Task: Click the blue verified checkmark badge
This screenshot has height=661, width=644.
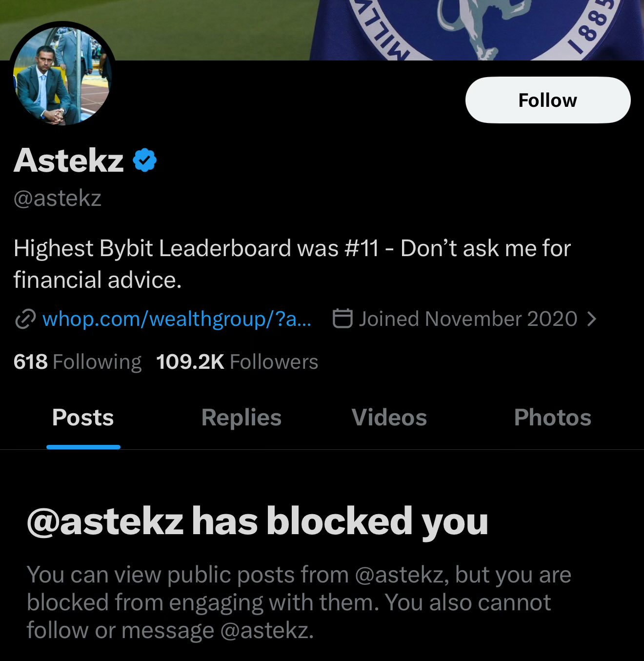Action: pos(144,160)
